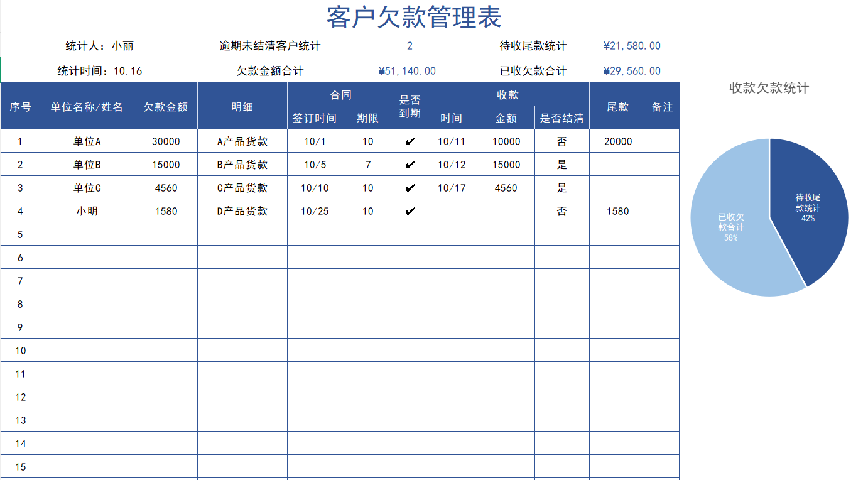Screen dimensions: 868x480
Task: Click the due checkmark in 单位C row
Action: (x=410, y=188)
